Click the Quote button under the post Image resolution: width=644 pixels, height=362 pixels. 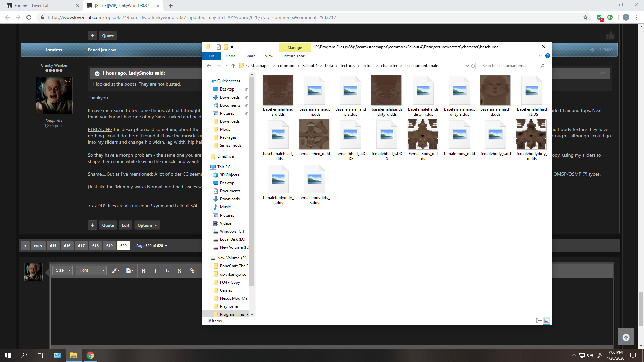click(x=108, y=225)
